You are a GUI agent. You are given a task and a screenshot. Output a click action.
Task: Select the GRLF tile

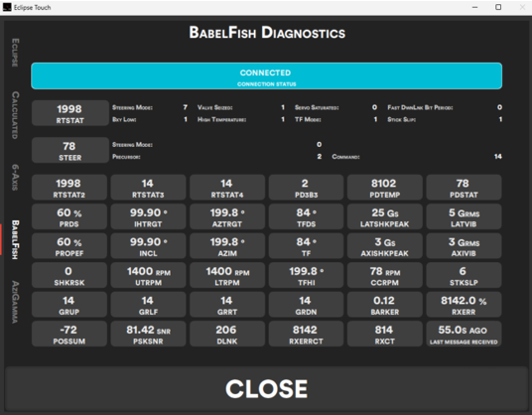click(148, 305)
